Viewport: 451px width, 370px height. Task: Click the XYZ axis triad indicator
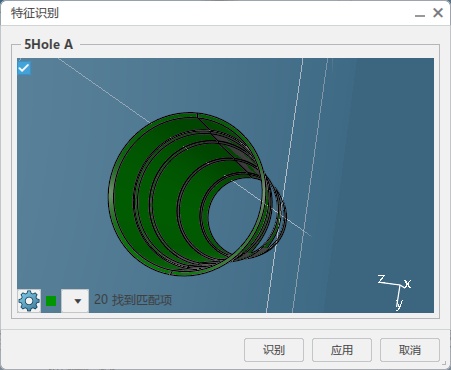pos(395,292)
